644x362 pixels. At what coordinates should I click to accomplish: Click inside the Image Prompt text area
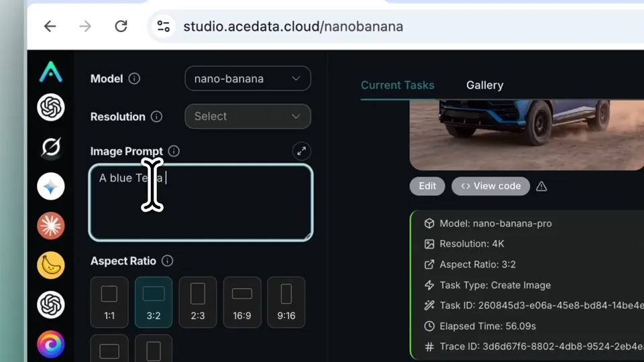coord(201,202)
